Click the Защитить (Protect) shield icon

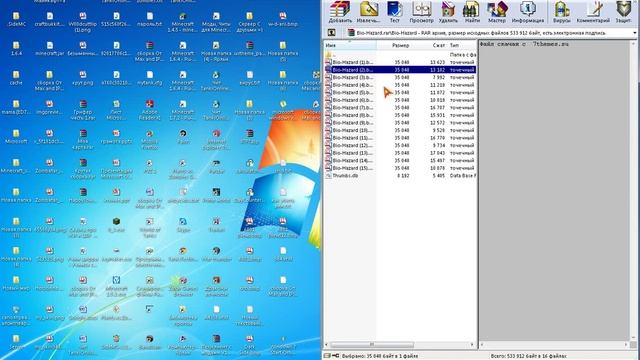coord(623,11)
